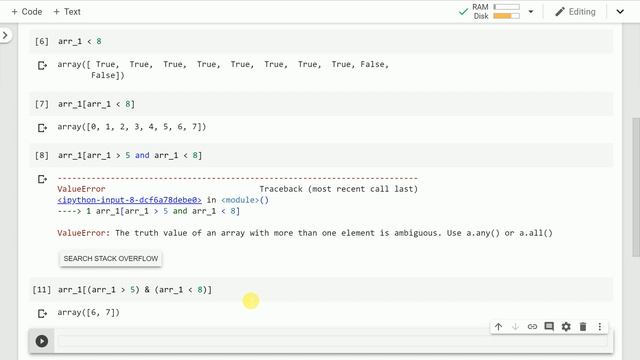This screenshot has width=640, height=360.
Task: Click output icon of cell 6
Action: 42,65
